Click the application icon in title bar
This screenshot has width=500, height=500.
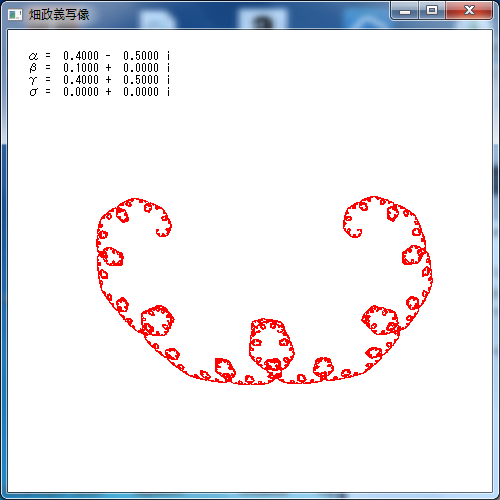click(15, 15)
